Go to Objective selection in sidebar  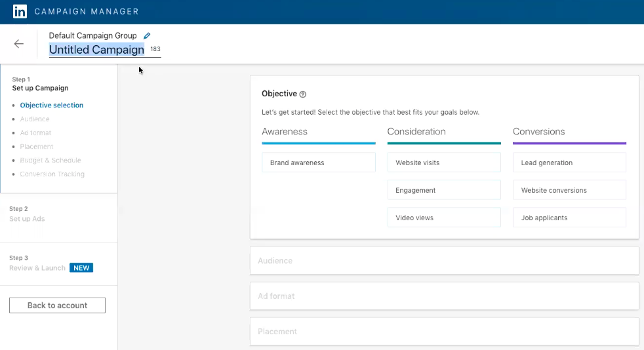pos(51,105)
